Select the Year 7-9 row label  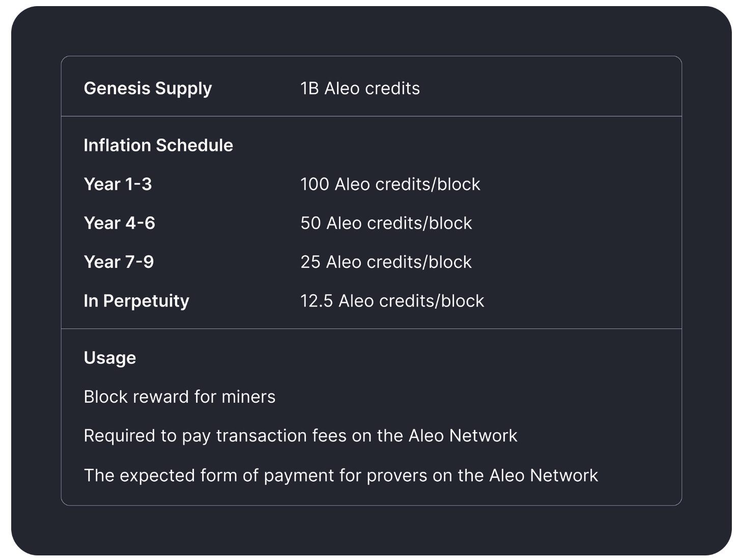point(119,262)
